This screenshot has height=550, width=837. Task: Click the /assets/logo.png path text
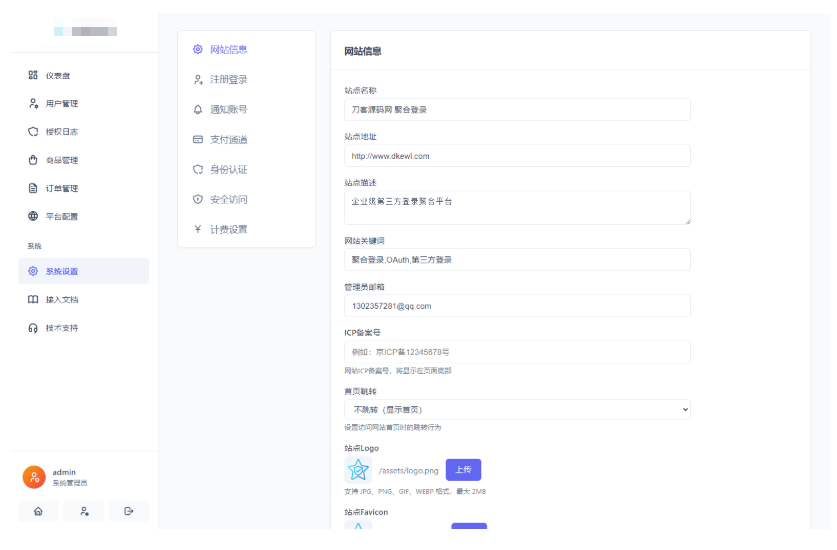click(x=408, y=470)
